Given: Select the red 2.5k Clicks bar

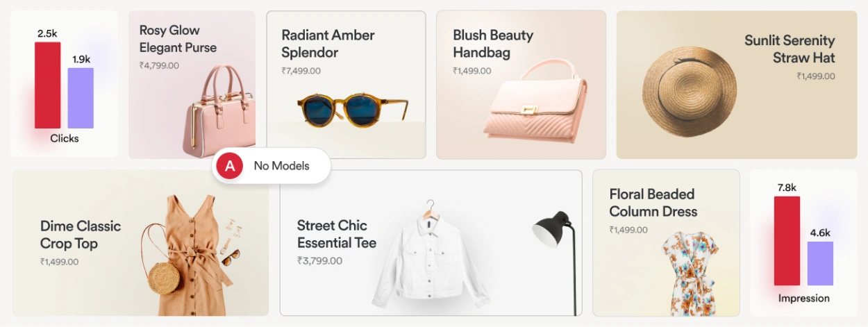Looking at the screenshot, I should (x=48, y=85).
